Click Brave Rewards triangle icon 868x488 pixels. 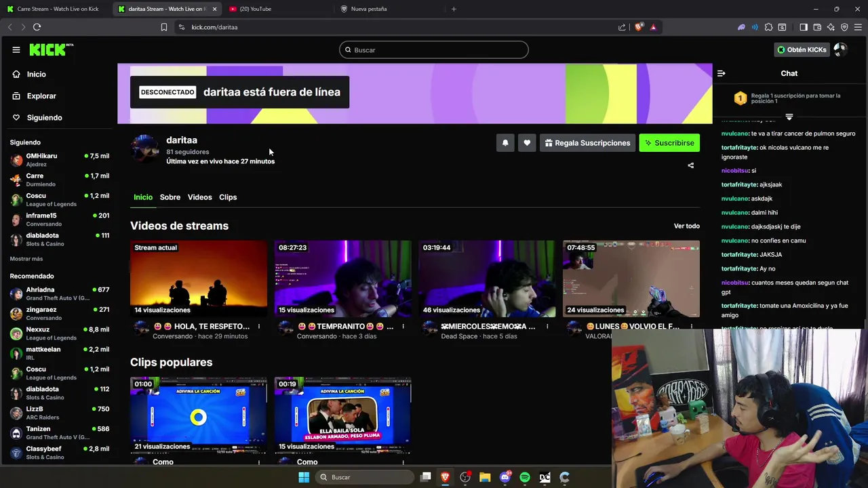point(653,27)
